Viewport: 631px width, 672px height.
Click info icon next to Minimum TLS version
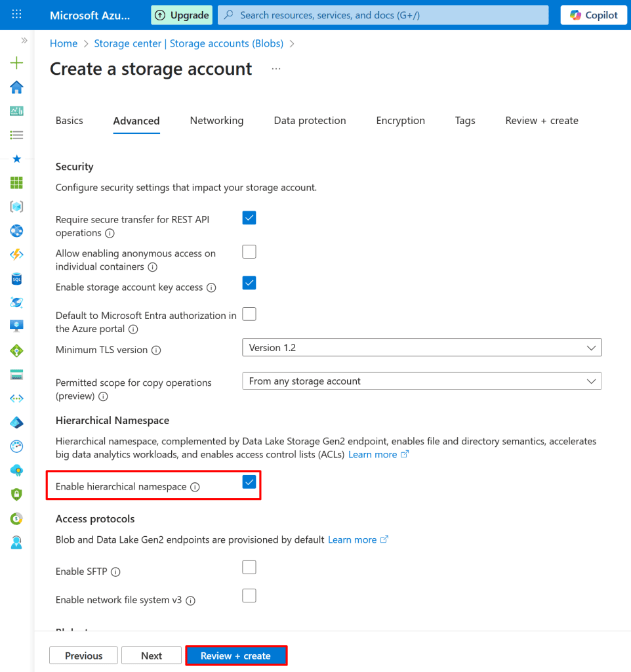pos(156,350)
